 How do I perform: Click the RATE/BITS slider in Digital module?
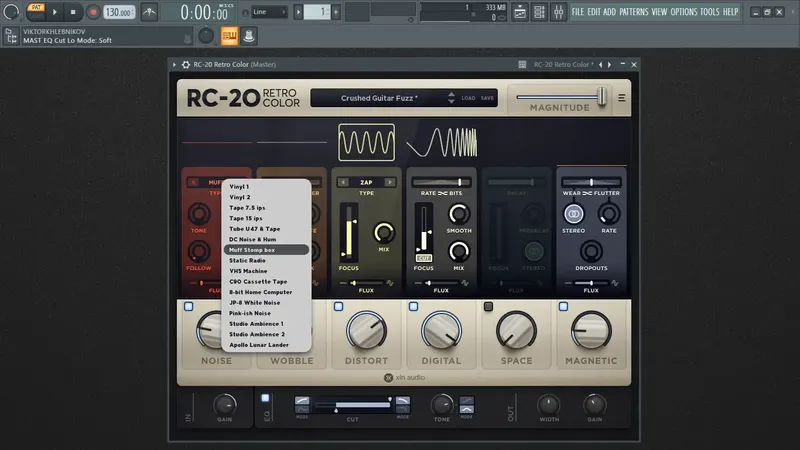(x=441, y=182)
